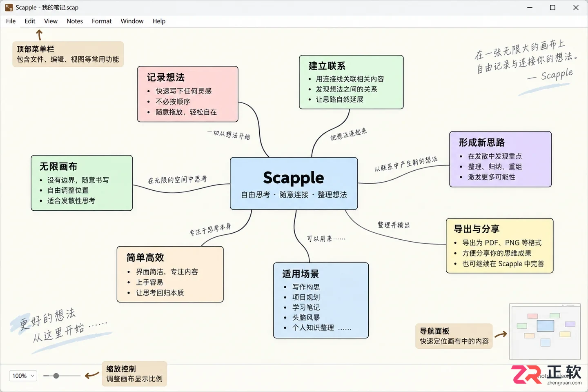Click the connection label 把想法连起来

(x=349, y=134)
